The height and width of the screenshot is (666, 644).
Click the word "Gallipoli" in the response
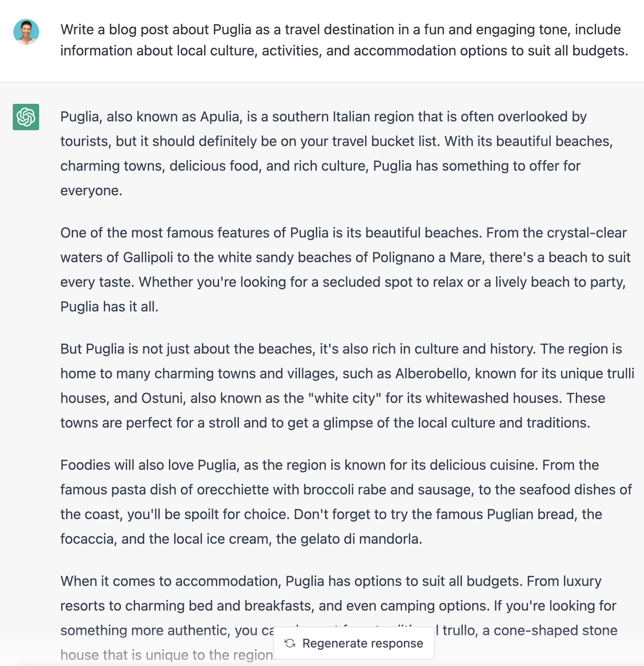coord(148,257)
